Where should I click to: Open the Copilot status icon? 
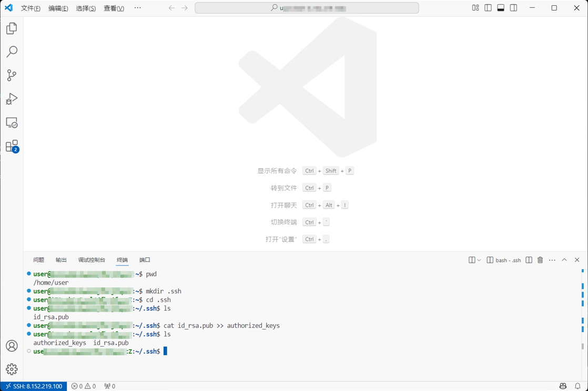[563, 386]
